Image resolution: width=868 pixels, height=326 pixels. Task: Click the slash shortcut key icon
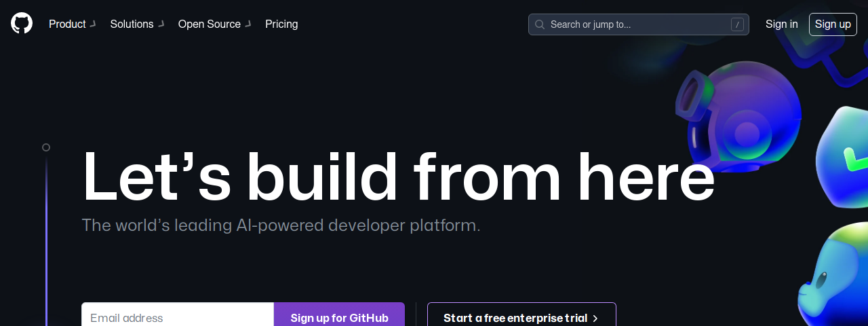737,24
